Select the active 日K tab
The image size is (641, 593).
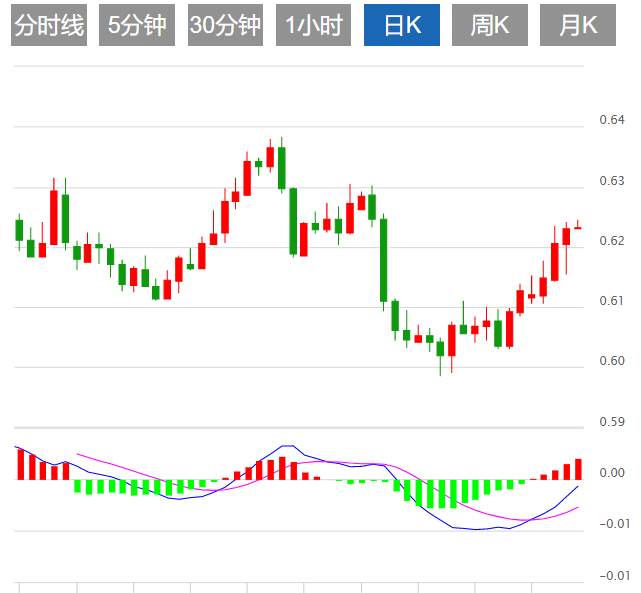pos(402,25)
